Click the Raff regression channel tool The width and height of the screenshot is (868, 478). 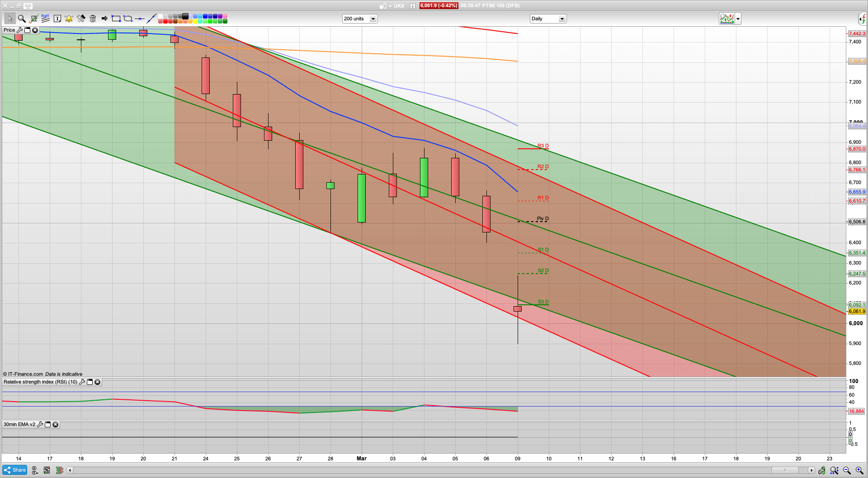pyautogui.click(x=45, y=19)
